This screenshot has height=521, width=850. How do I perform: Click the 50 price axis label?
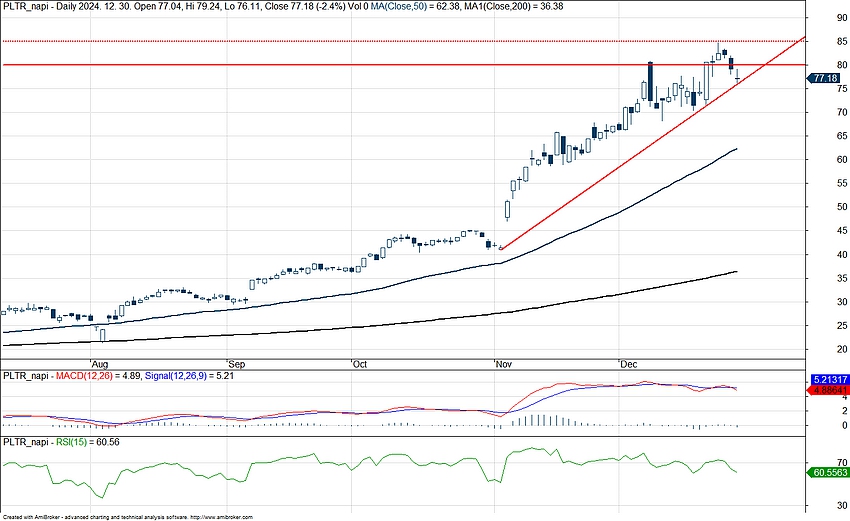coord(842,207)
